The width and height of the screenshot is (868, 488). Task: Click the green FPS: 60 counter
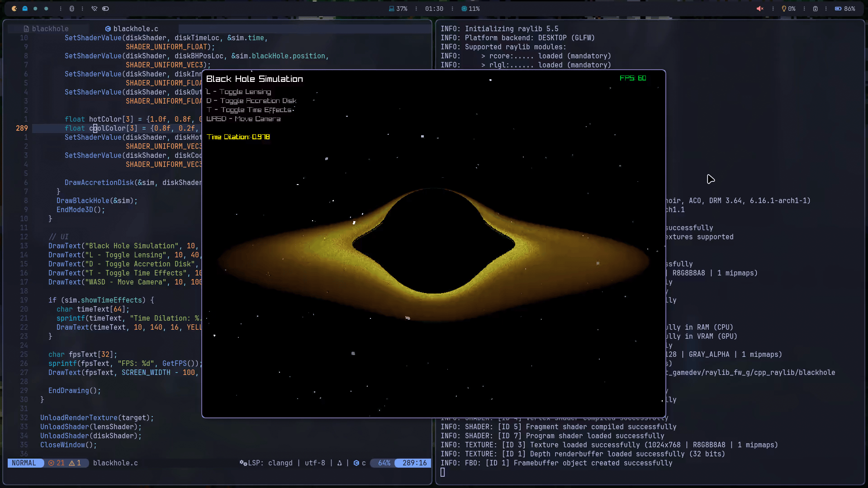point(633,78)
